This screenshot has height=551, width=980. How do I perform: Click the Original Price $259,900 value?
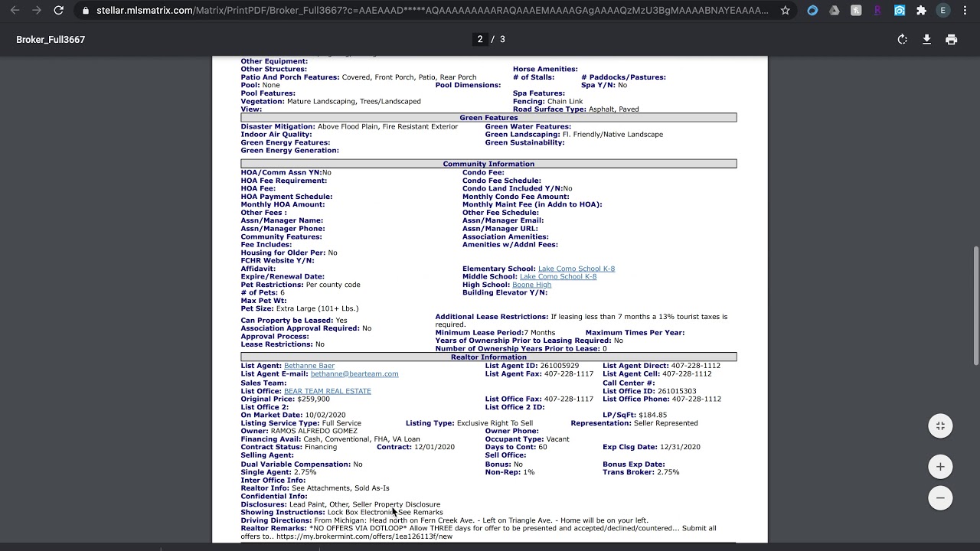(313, 399)
